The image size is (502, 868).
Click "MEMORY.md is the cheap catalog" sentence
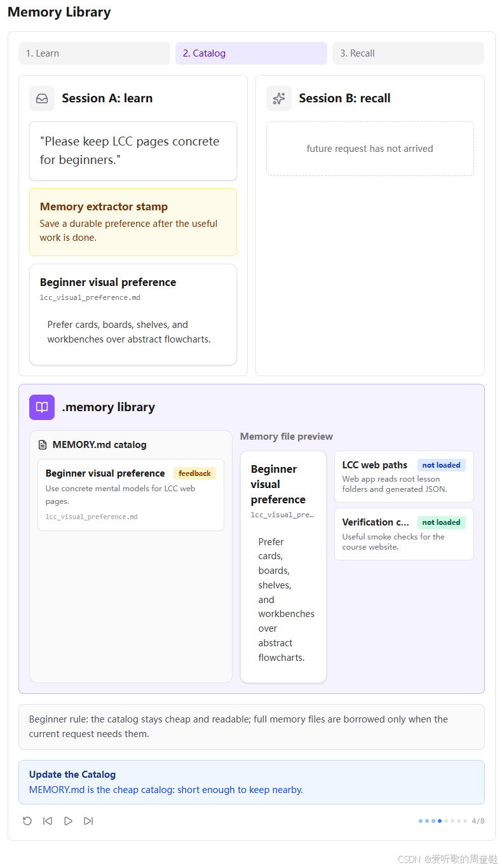click(166, 790)
